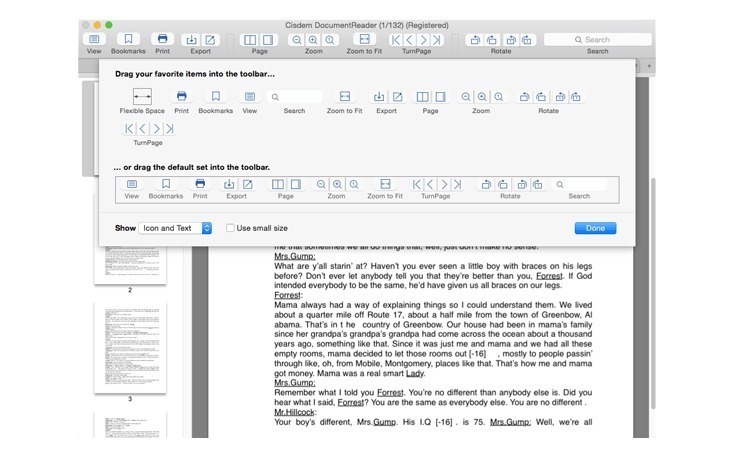The height and width of the screenshot is (461, 736).
Task: Click the Print item in the favorite items palette
Action: coord(182,101)
